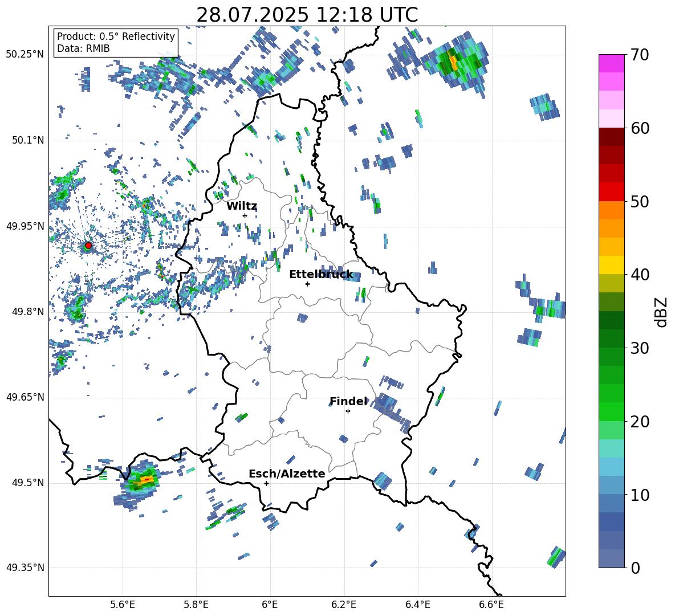Click the 10 tick on colorbar
The image size is (675, 616).
click(x=640, y=495)
